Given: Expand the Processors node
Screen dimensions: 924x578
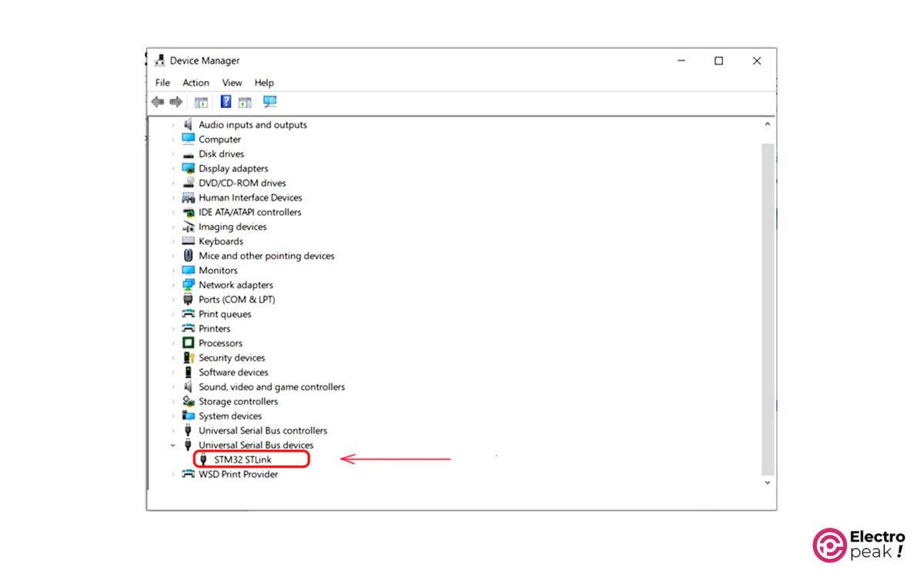Looking at the screenshot, I should click(x=173, y=343).
